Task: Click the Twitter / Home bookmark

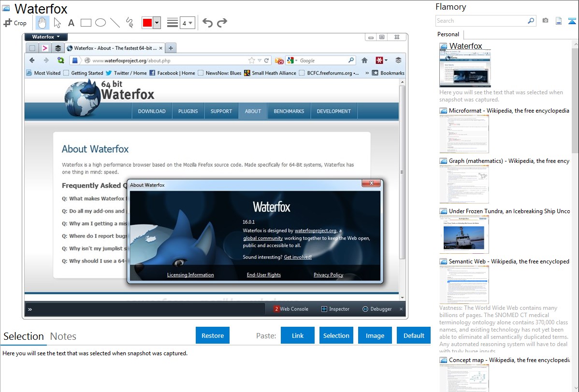Action: [x=126, y=73]
